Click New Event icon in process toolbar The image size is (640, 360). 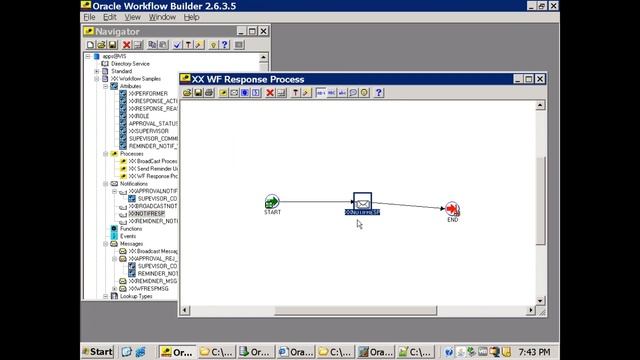click(x=256, y=93)
